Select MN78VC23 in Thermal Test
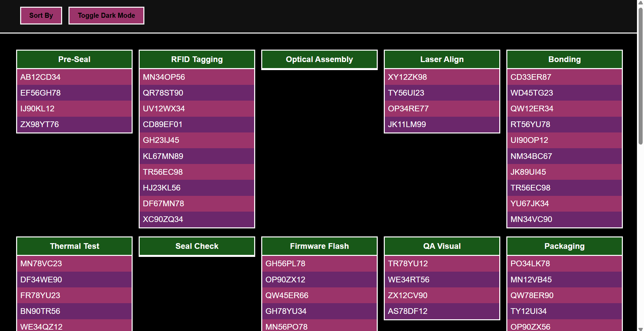This screenshot has height=331, width=644. click(74, 264)
